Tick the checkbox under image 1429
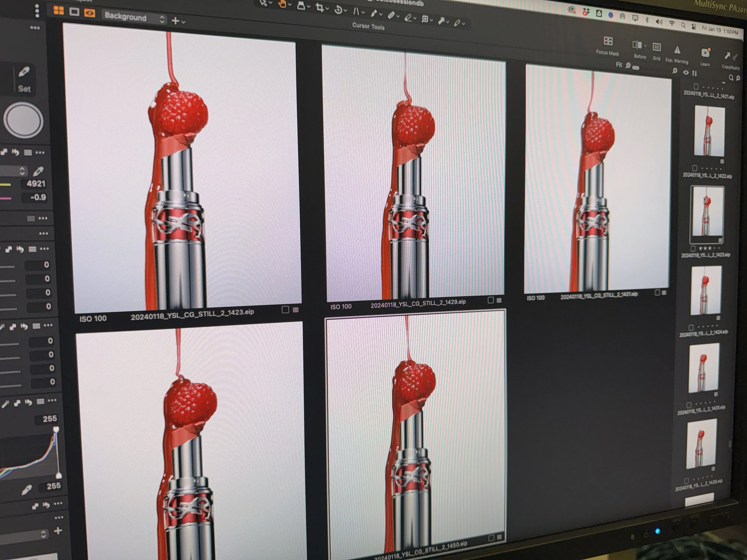This screenshot has width=747, height=560. (x=491, y=300)
